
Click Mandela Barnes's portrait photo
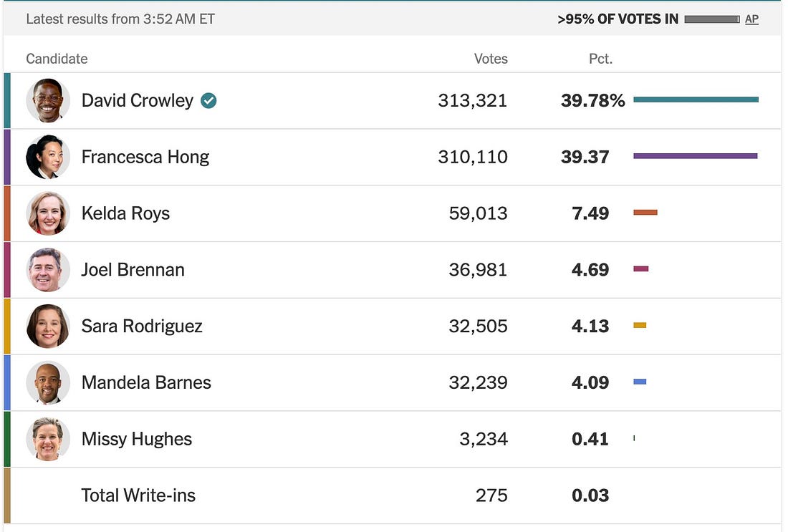click(48, 383)
